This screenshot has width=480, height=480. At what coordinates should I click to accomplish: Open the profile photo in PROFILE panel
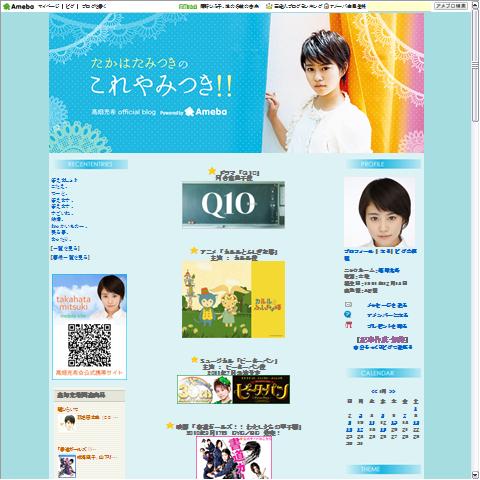pyautogui.click(x=380, y=212)
